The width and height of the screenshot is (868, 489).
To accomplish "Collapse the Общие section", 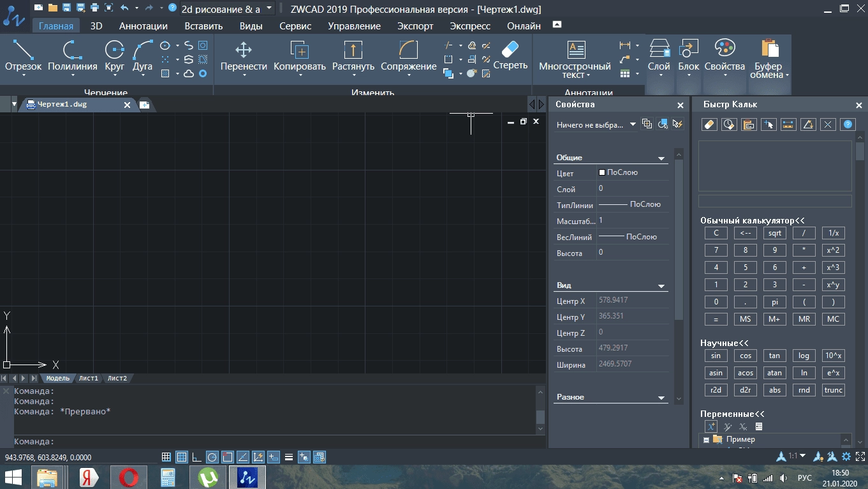I will [661, 158].
